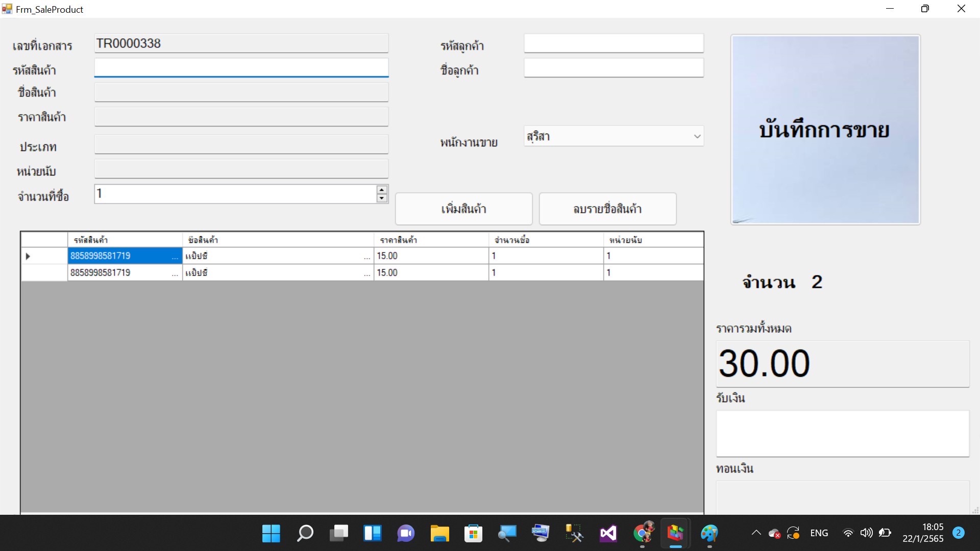Click the รหัสลูกค้า customer code field

(614, 43)
